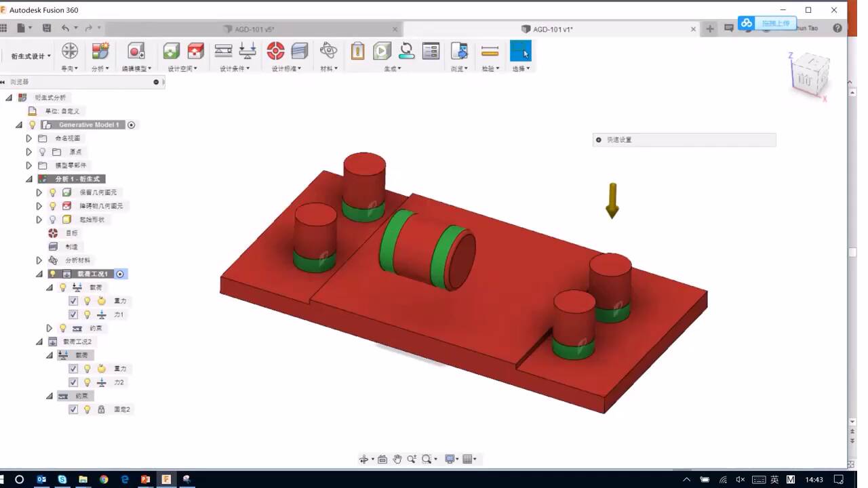
Task: Click the measure ruler icon under 检验
Action: [x=490, y=51]
